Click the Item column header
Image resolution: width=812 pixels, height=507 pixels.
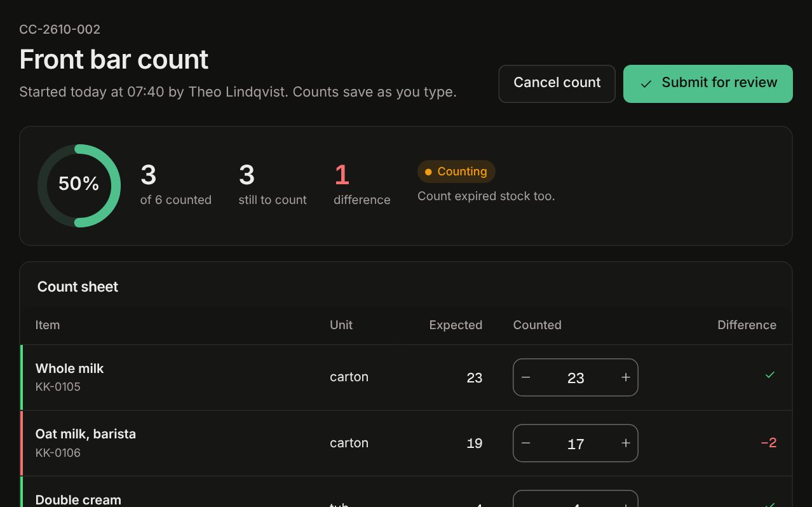tap(48, 325)
